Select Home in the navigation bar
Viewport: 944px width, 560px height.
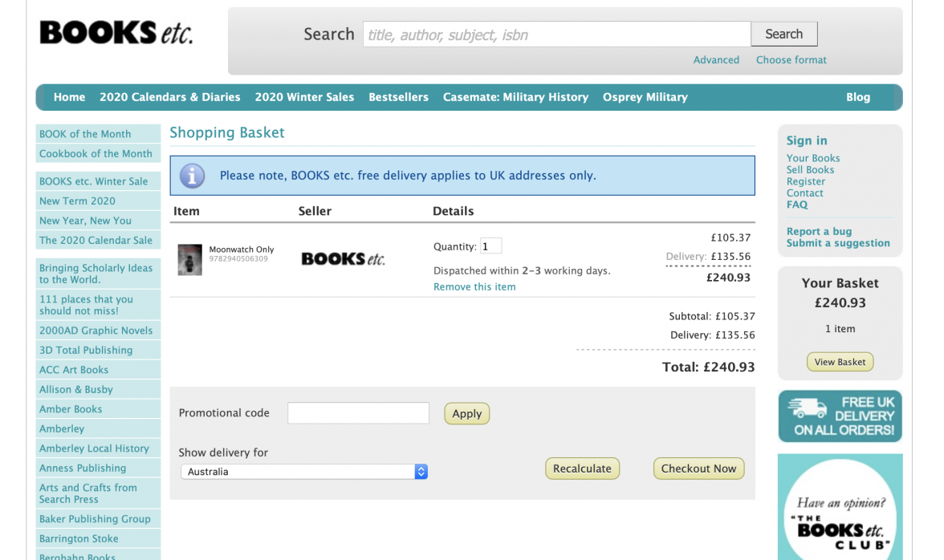click(x=69, y=96)
